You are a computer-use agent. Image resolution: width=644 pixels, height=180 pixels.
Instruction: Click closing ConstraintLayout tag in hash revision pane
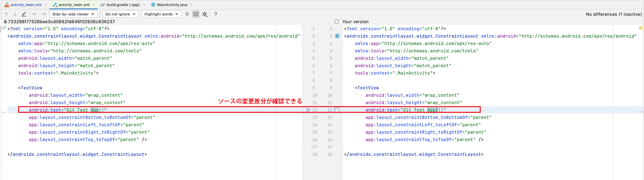77,154
